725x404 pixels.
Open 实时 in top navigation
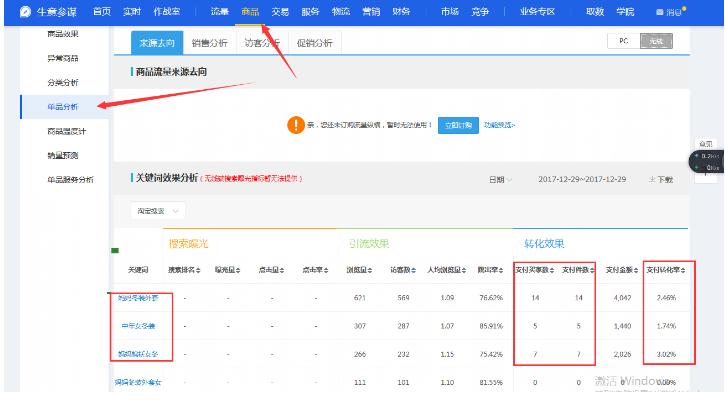tap(132, 12)
